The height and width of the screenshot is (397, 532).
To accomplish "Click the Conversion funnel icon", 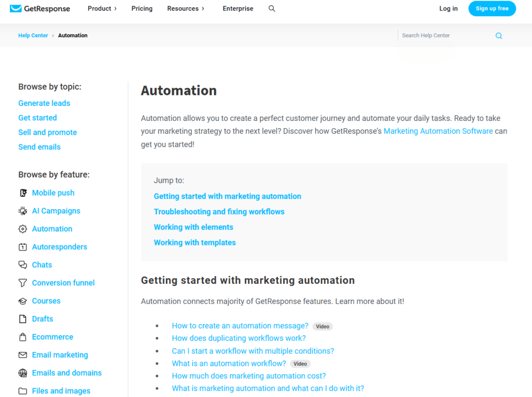I will (23, 283).
